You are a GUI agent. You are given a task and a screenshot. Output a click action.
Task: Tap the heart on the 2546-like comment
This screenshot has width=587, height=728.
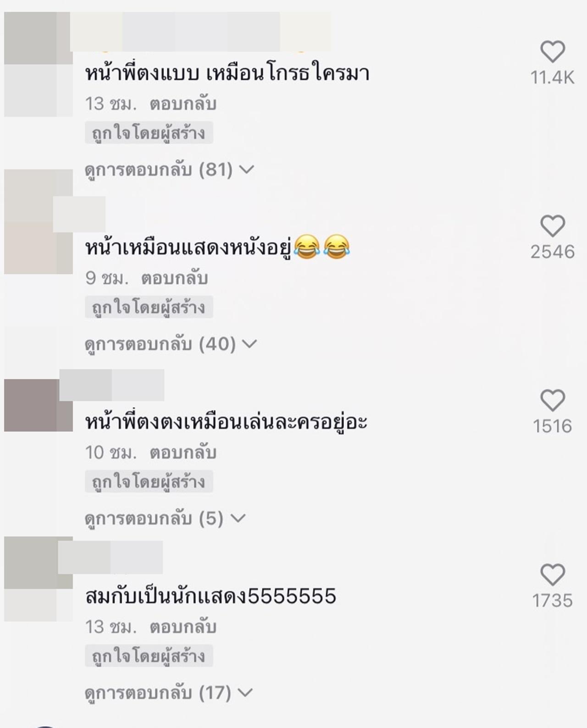552,226
